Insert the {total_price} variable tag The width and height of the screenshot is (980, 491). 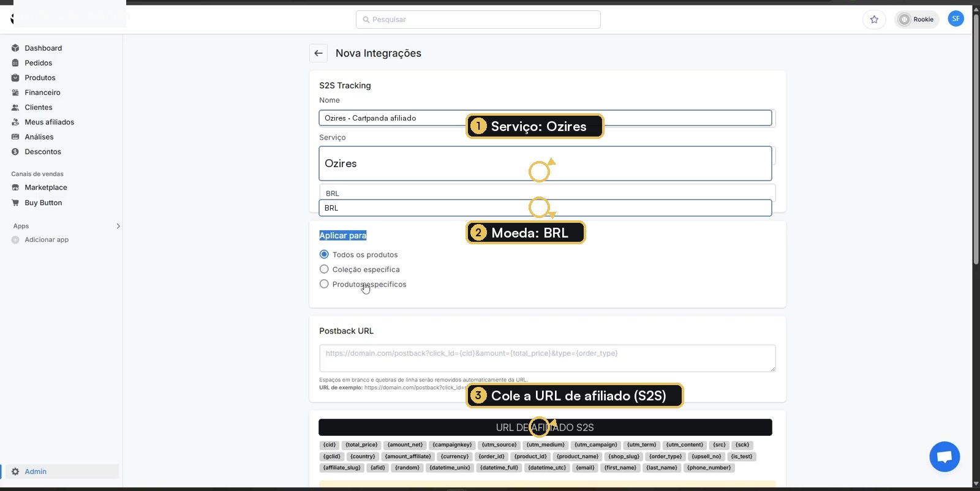(x=361, y=445)
